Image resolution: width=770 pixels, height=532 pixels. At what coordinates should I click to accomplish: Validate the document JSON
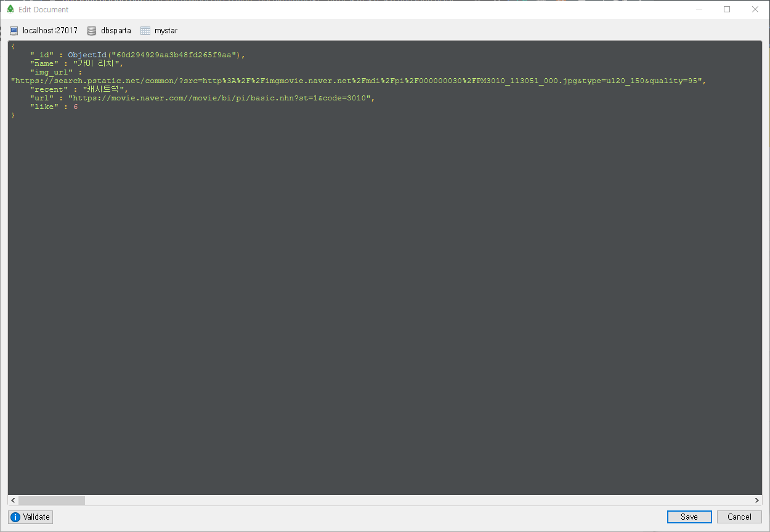pos(31,517)
